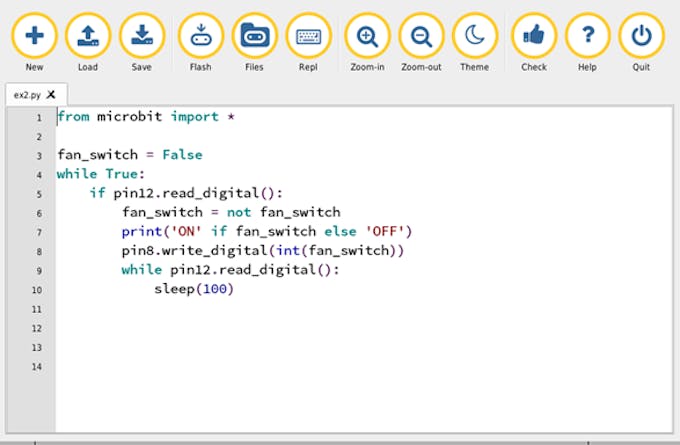Click the 'from microbit import *' line

[x=145, y=117]
